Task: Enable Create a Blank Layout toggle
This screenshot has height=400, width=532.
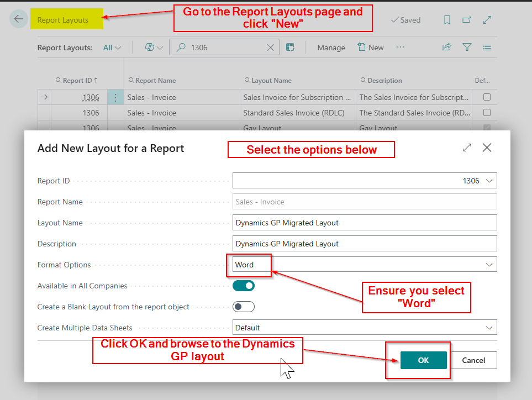Action: click(244, 307)
